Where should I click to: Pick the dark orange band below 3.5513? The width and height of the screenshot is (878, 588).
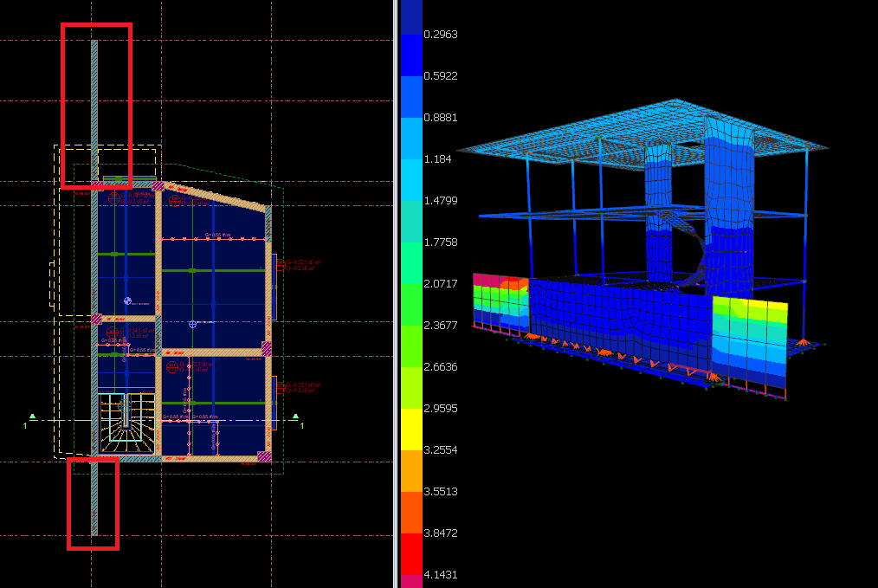(411, 513)
